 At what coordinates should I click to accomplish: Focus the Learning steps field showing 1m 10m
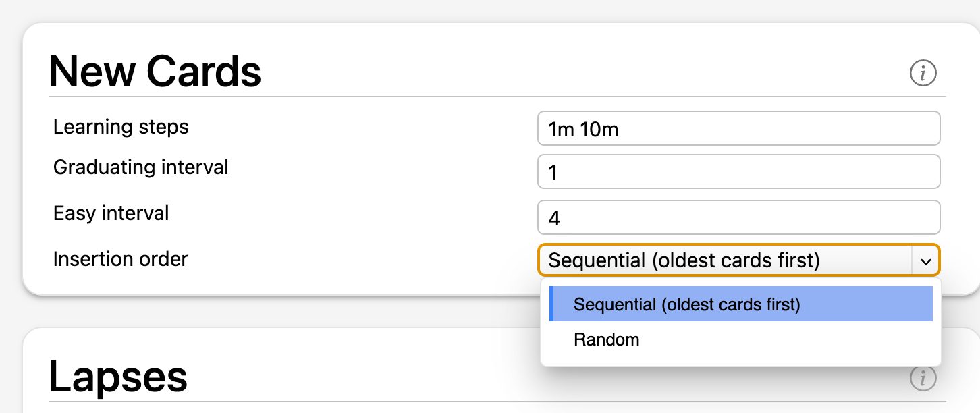click(738, 128)
